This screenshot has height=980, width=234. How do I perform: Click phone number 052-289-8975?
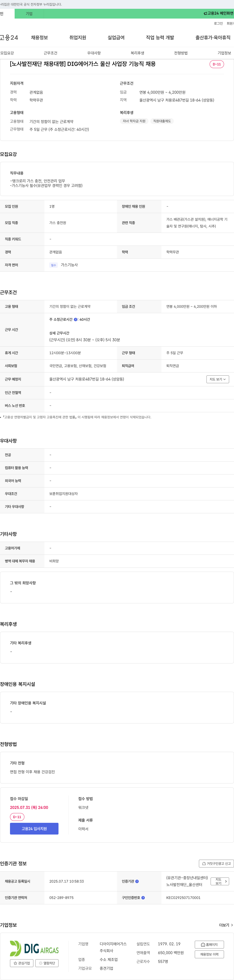pyautogui.click(x=61, y=898)
